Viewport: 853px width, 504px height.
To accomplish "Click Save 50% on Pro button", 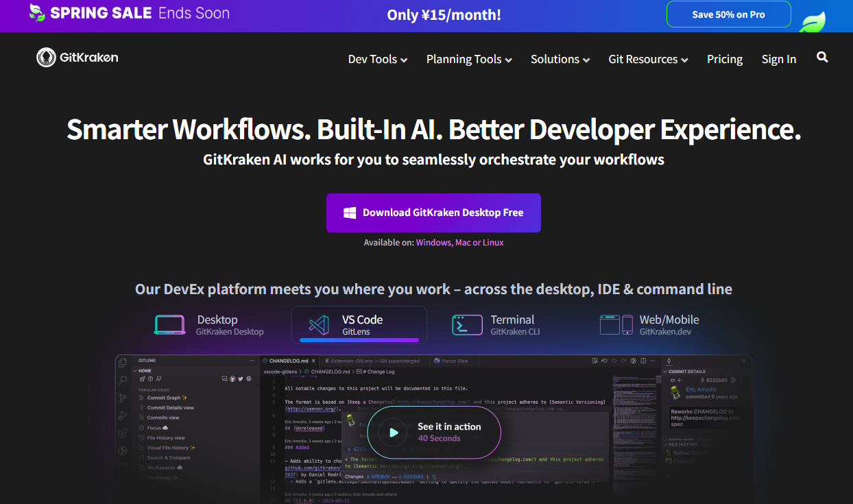I will click(728, 14).
